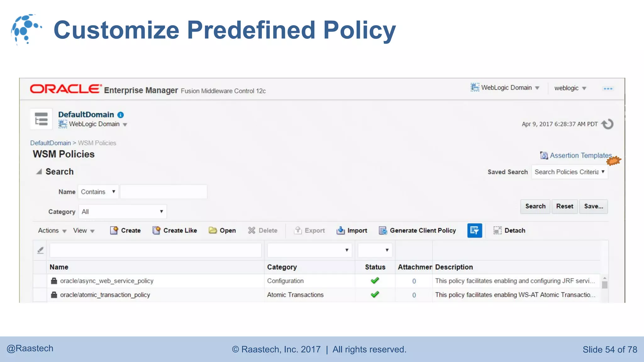Click the Delete X icon

tap(252, 231)
